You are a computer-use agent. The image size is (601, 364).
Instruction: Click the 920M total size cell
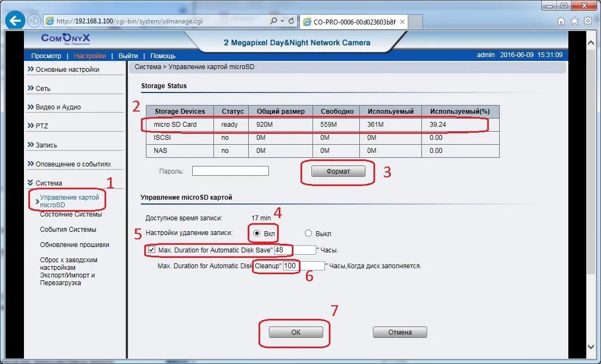[x=280, y=125]
